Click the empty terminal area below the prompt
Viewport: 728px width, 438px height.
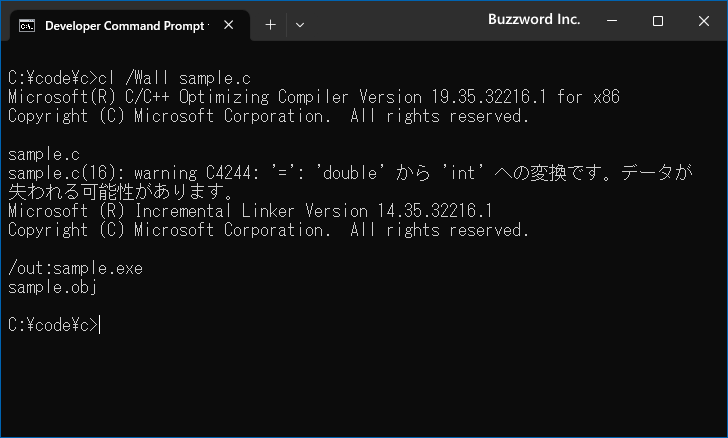pos(364,386)
